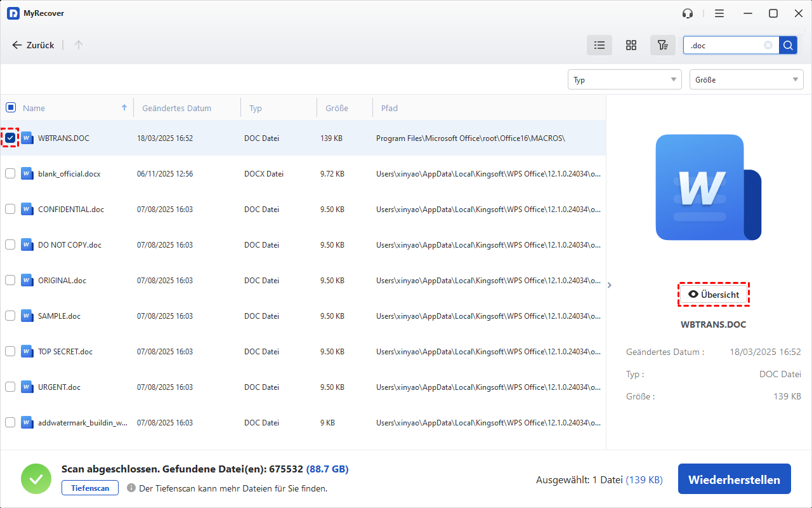The image size is (812, 508).
Task: Open the Typ filter dropdown
Action: point(624,79)
